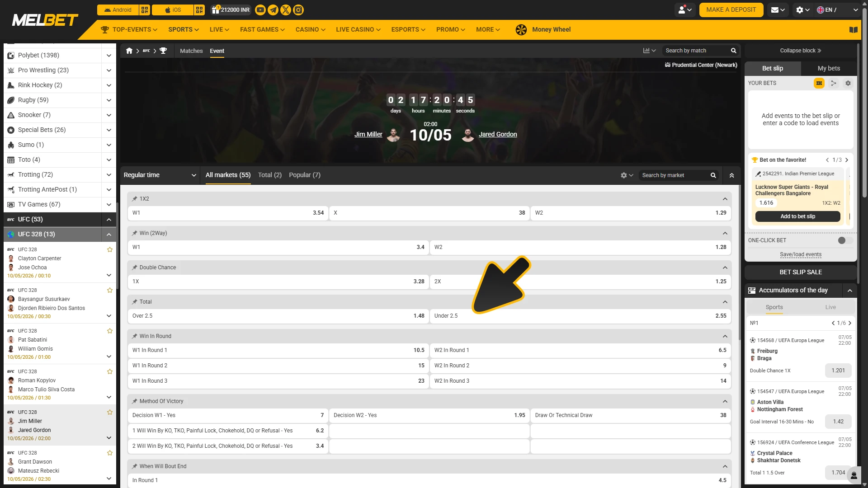Show next accumulator of the day
Viewport: 868px width, 488px height.
[850, 323]
